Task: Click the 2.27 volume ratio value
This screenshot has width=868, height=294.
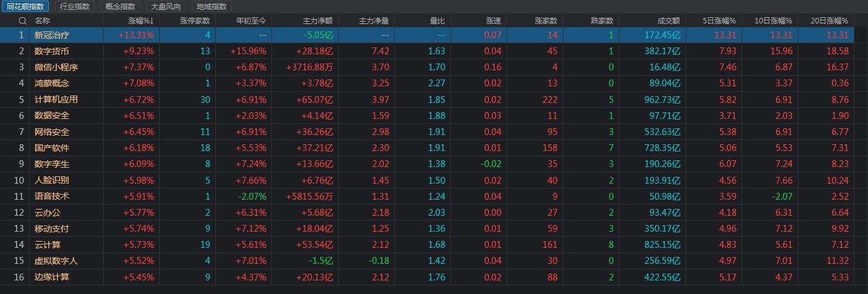Action: pos(436,83)
